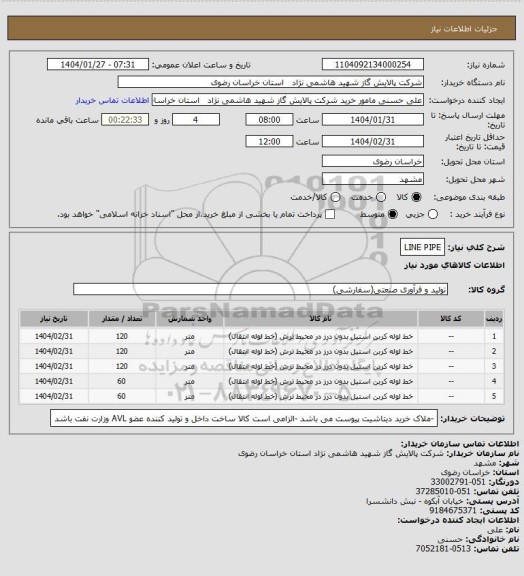This screenshot has width=524, height=576.
Task: Select the کالا radio button
Action: (x=416, y=197)
